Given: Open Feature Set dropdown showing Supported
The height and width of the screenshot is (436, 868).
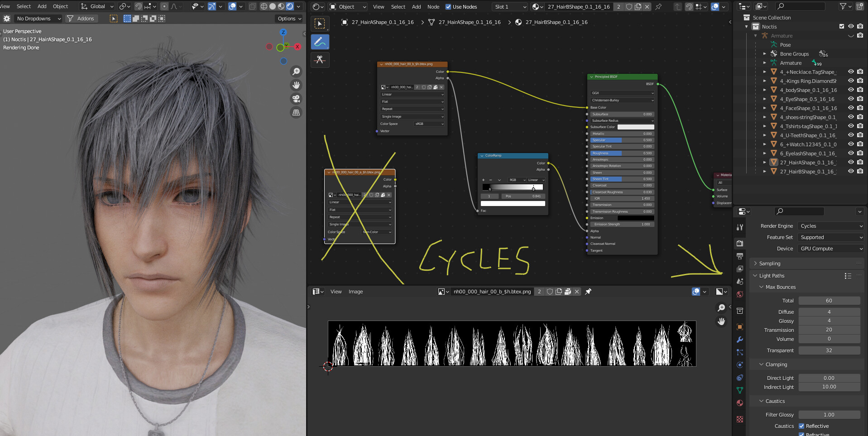Looking at the screenshot, I should 831,237.
